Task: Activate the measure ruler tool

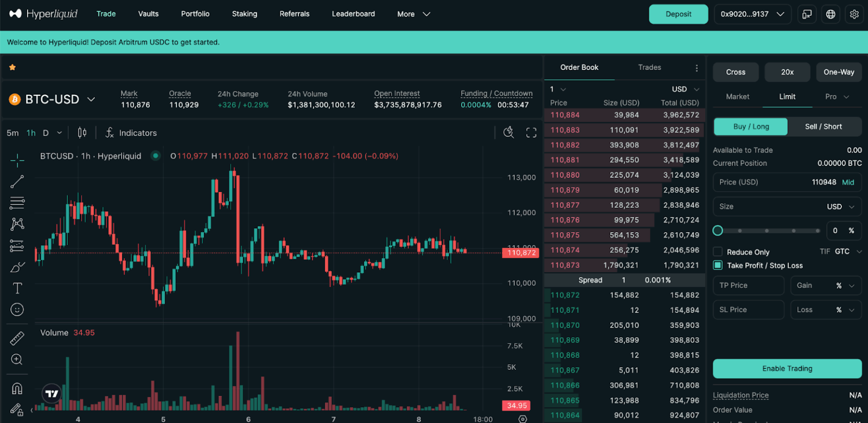Action: (x=17, y=338)
